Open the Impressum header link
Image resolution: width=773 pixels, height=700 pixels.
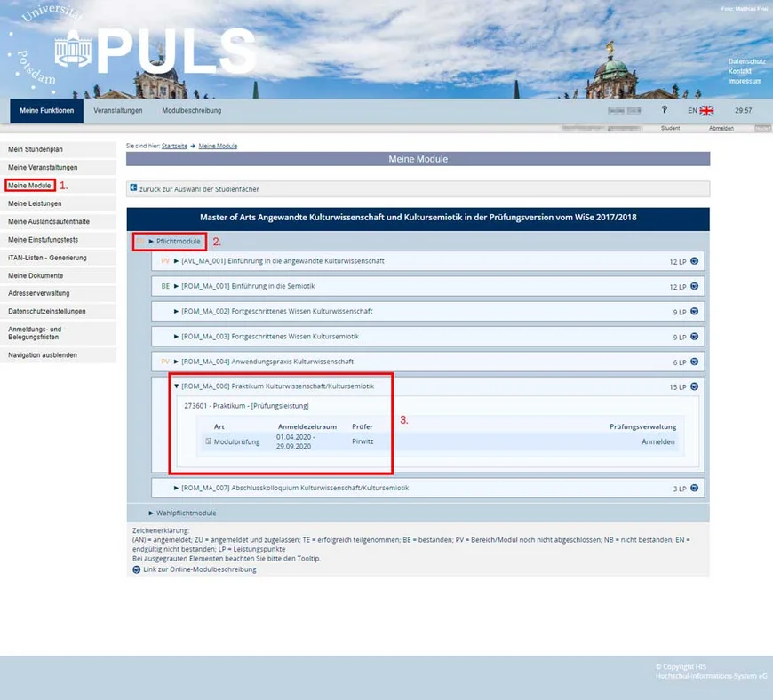point(745,82)
